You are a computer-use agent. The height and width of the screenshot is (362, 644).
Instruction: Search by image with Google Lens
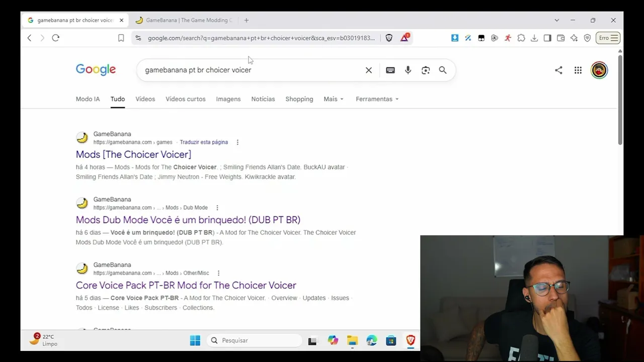click(426, 70)
